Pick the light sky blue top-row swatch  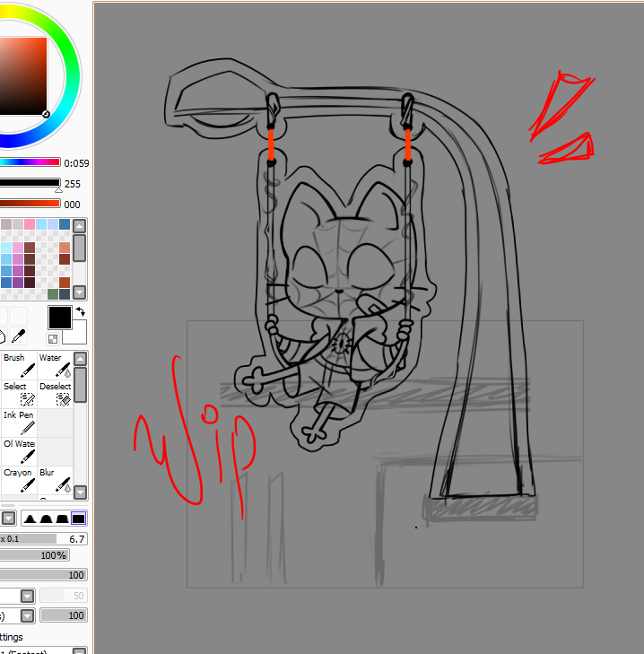coord(41,224)
